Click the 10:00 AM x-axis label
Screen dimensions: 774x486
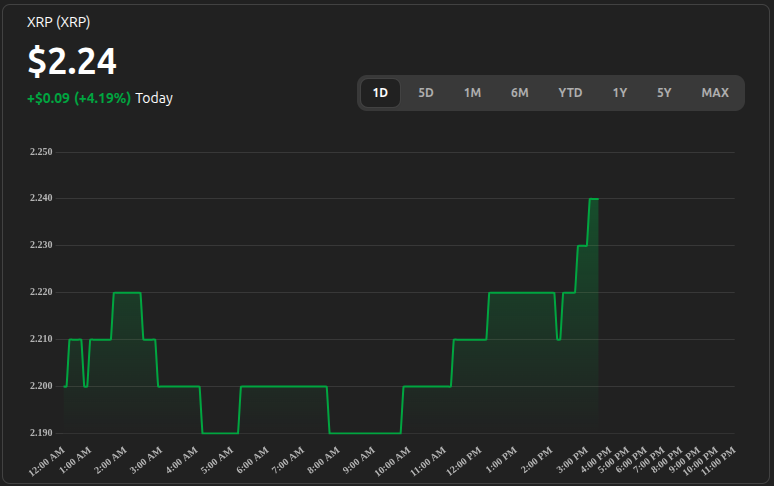(x=393, y=461)
